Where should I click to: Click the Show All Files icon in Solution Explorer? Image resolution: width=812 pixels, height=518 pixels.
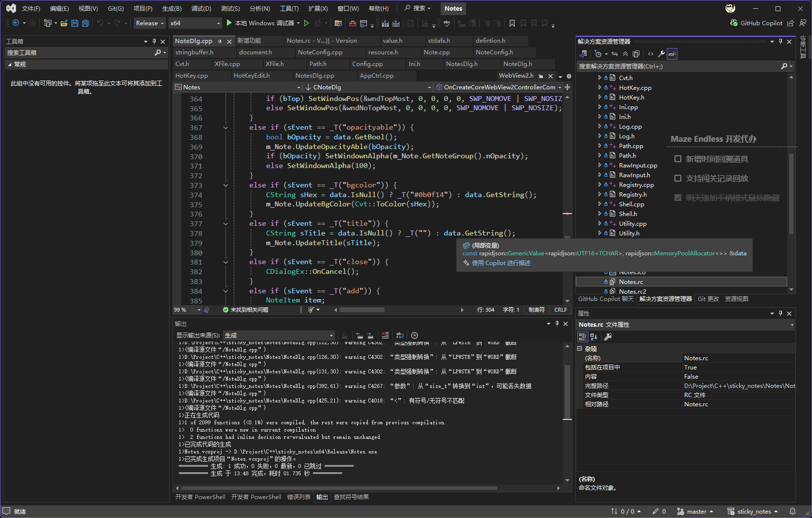[636, 54]
